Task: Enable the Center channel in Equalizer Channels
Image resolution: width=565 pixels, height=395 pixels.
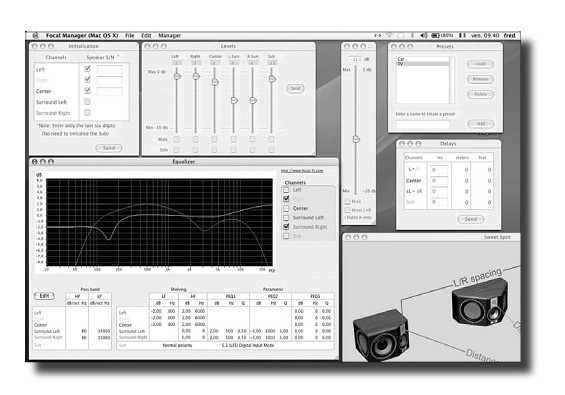Action: [286, 208]
